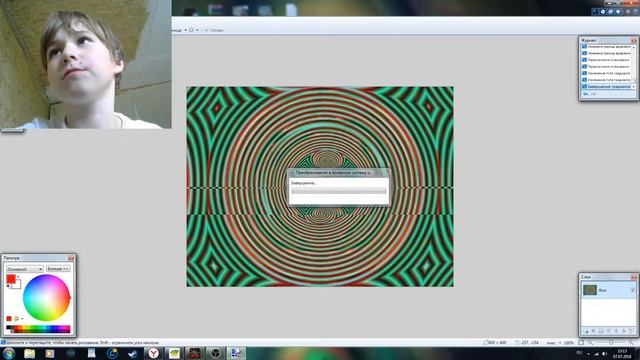Click the undo arrow in History panel
The width and height of the screenshot is (640, 360).
(586, 94)
